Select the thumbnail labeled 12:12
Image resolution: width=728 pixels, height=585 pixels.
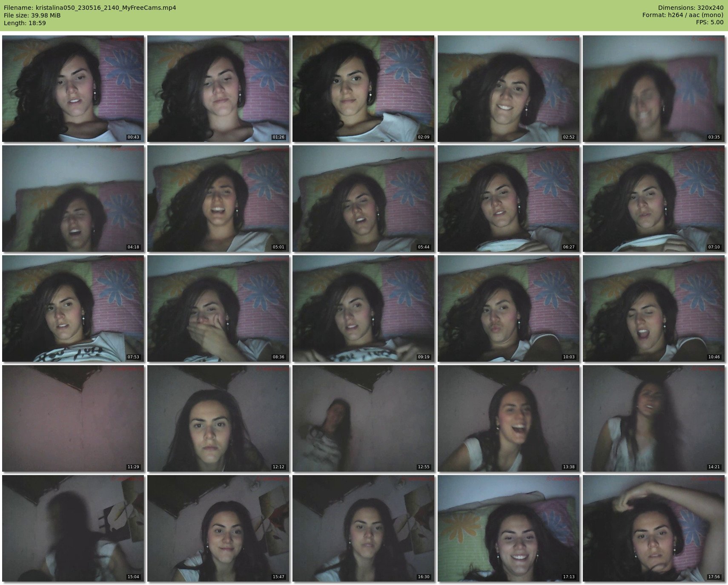pos(218,418)
